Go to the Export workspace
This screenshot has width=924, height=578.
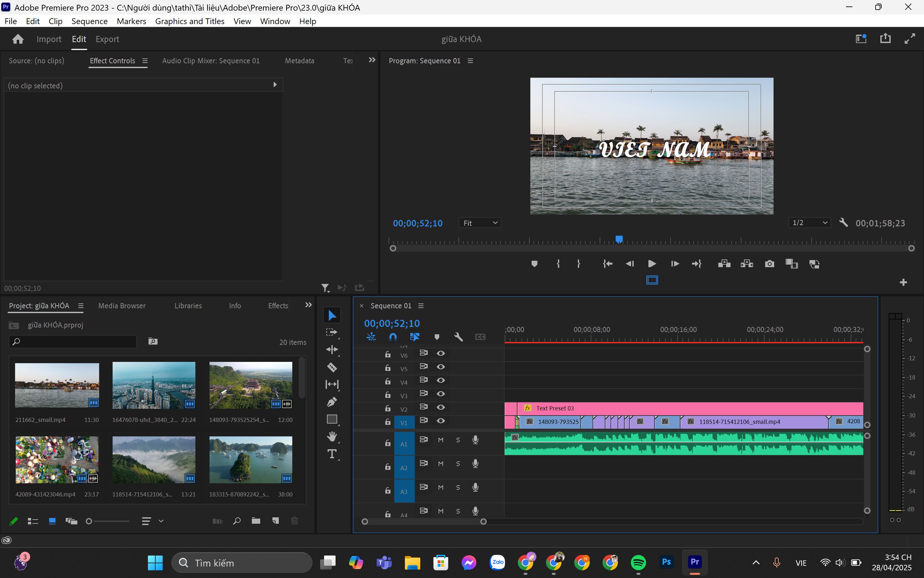point(107,39)
